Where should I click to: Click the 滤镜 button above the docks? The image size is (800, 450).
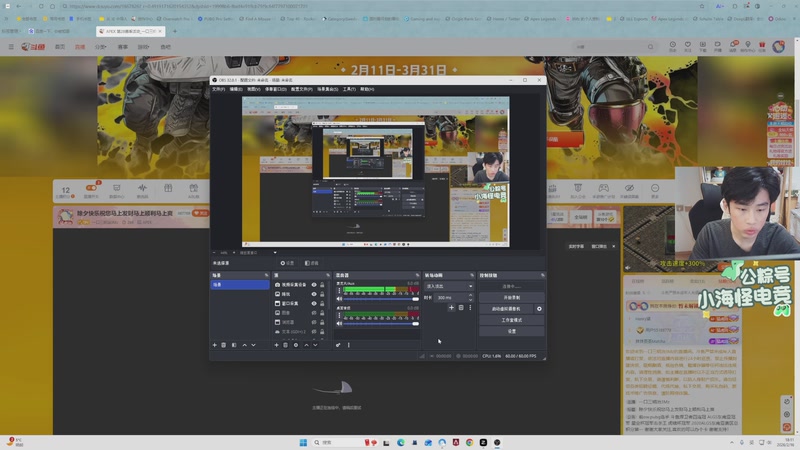pos(311,263)
